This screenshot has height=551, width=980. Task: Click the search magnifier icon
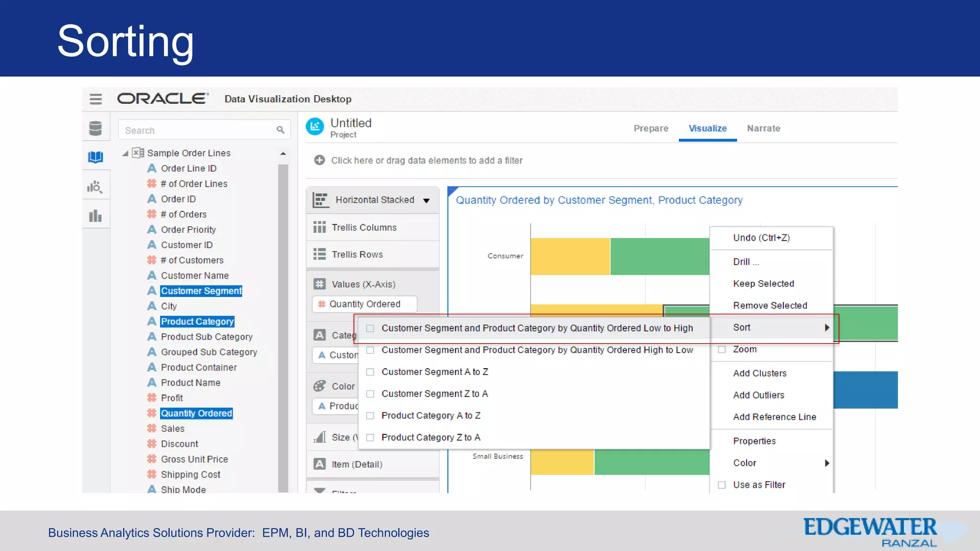[x=280, y=130]
